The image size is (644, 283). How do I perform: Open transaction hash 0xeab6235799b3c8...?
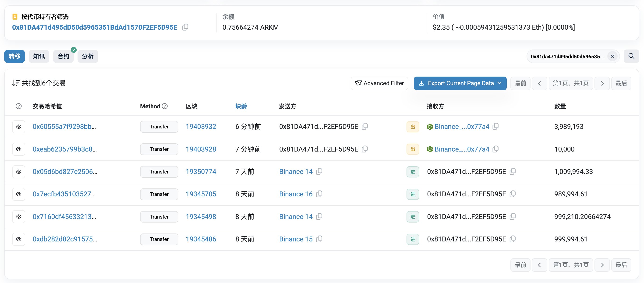(x=65, y=149)
